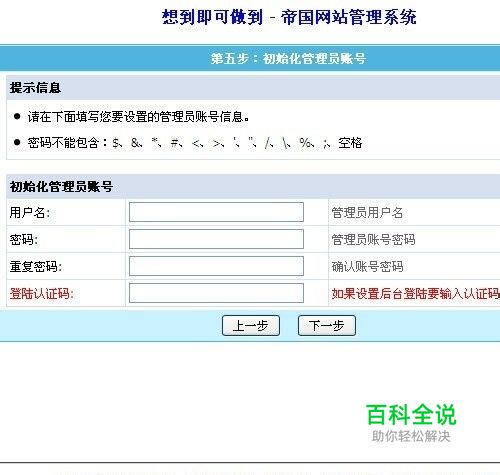The image size is (500, 475).
Task: Click the 登陆认证码 input field
Action: pyautogui.click(x=216, y=293)
